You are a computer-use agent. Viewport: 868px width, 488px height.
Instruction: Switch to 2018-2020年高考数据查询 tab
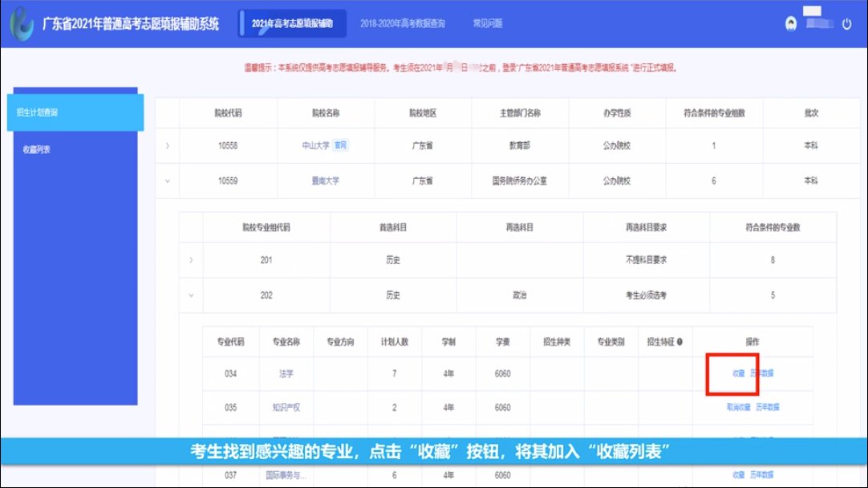(402, 24)
